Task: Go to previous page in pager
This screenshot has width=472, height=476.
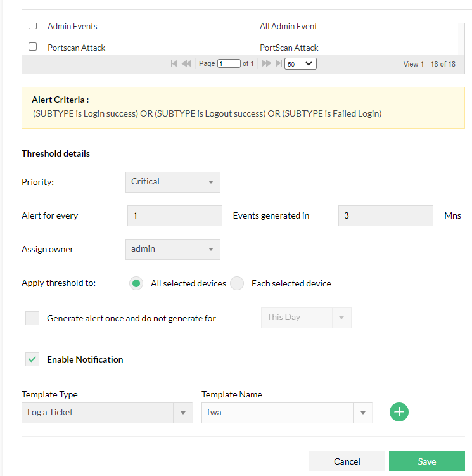Action: pyautogui.click(x=187, y=63)
